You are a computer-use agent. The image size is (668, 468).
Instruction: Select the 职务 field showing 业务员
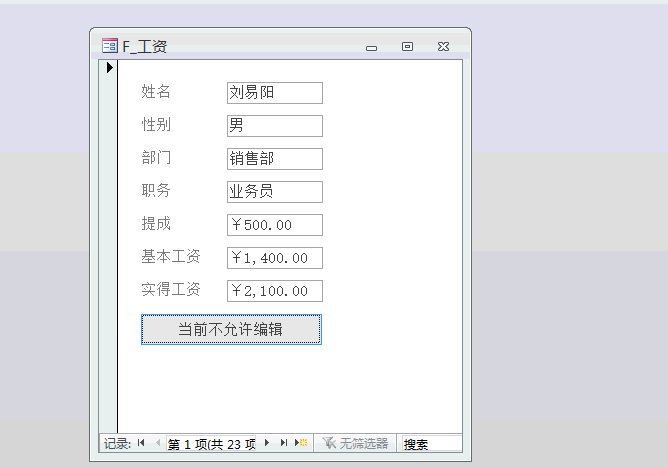coord(274,192)
